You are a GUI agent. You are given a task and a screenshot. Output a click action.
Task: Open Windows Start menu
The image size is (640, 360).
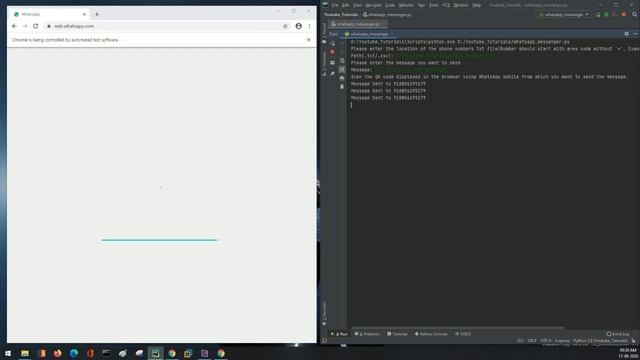(8, 353)
